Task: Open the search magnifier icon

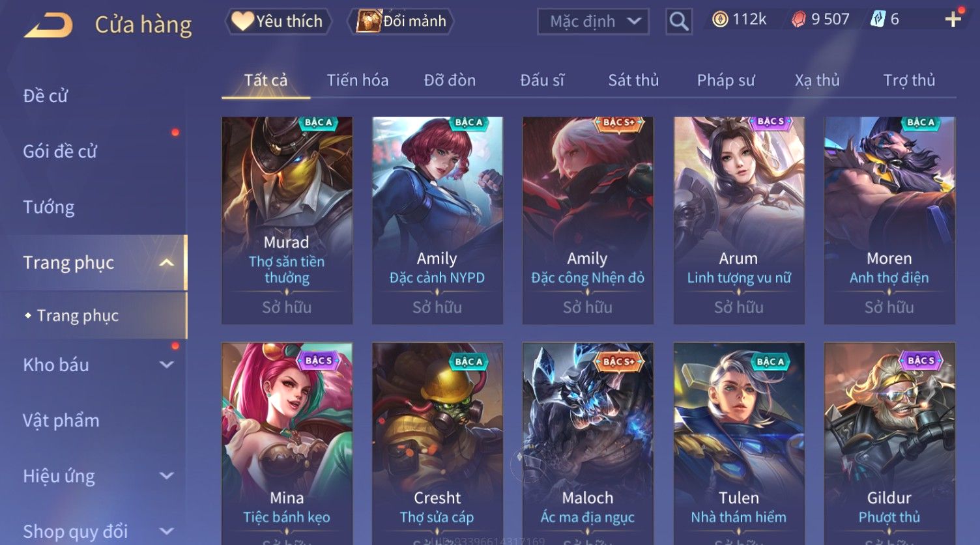Action: [678, 21]
